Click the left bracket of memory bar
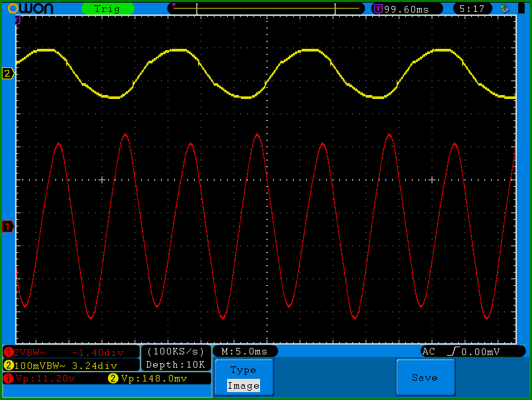 pos(197,9)
